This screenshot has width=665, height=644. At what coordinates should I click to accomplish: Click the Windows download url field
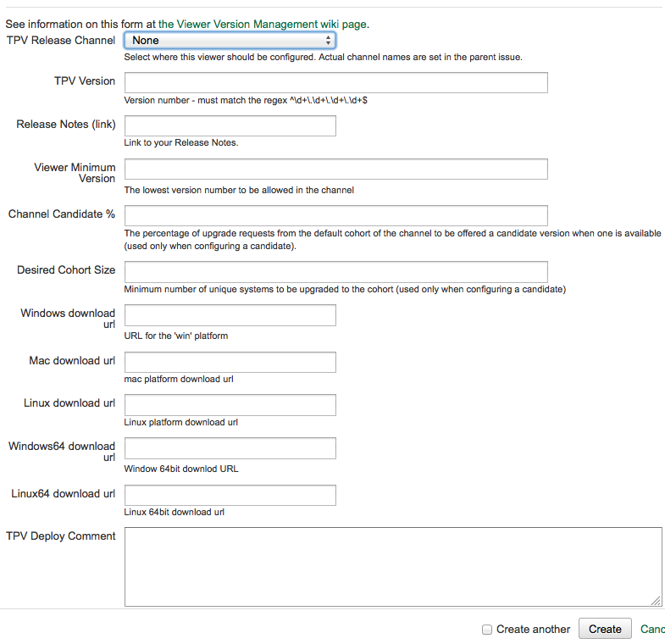click(x=230, y=314)
